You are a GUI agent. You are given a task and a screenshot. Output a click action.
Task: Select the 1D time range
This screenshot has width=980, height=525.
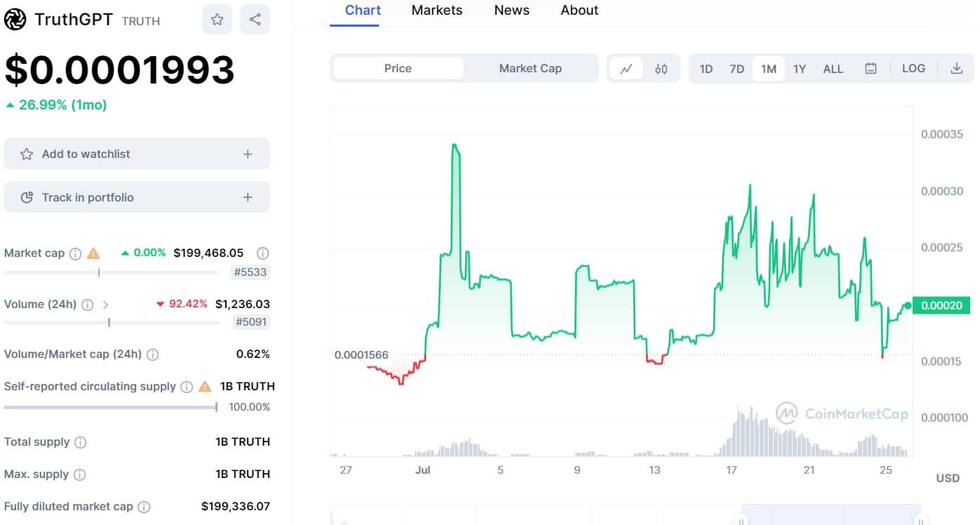pos(706,69)
